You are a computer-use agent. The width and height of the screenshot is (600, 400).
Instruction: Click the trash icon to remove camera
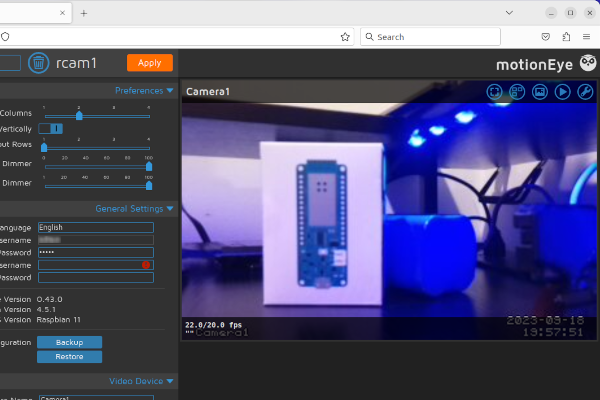tap(38, 63)
